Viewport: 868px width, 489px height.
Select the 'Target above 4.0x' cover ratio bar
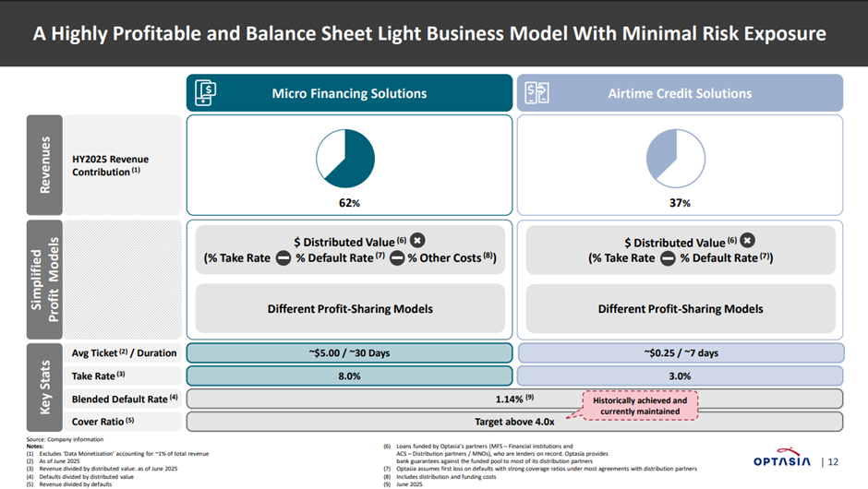coord(514,422)
